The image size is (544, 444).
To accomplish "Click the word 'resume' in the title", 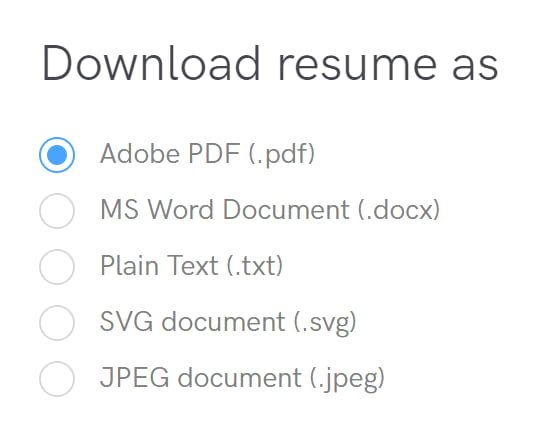I will (357, 68).
